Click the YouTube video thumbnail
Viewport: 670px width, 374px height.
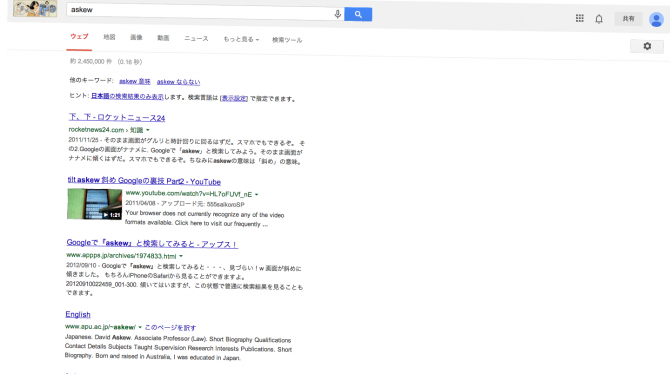click(94, 204)
